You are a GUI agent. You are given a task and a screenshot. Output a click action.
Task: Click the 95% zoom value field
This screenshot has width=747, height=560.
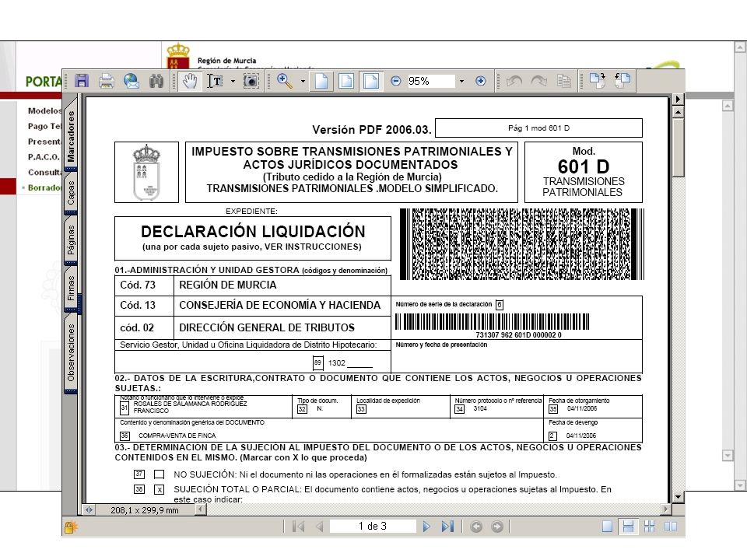430,81
